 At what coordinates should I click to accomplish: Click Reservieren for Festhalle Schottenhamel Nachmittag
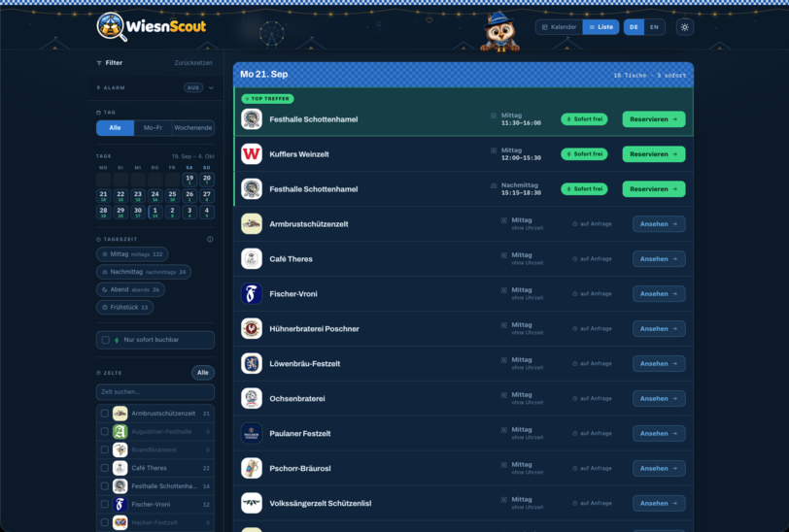tap(654, 189)
